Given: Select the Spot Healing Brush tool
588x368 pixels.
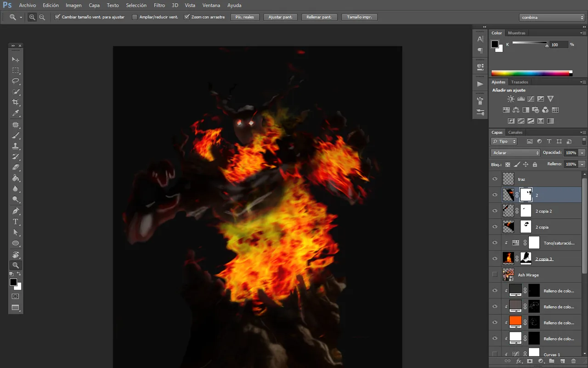Looking at the screenshot, I should tap(16, 125).
